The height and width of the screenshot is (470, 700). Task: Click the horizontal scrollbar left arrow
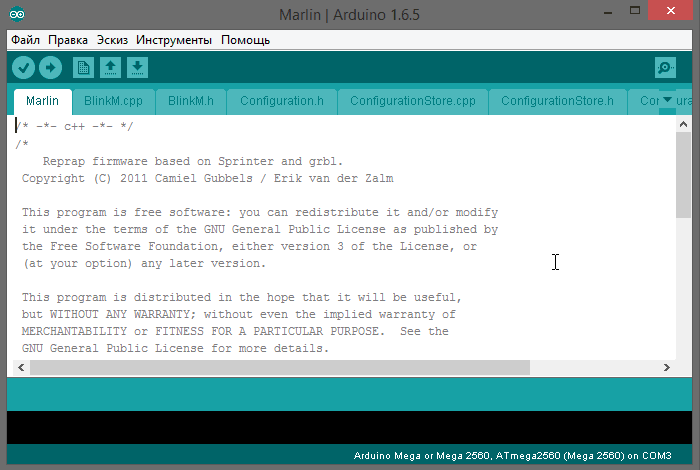coord(21,367)
